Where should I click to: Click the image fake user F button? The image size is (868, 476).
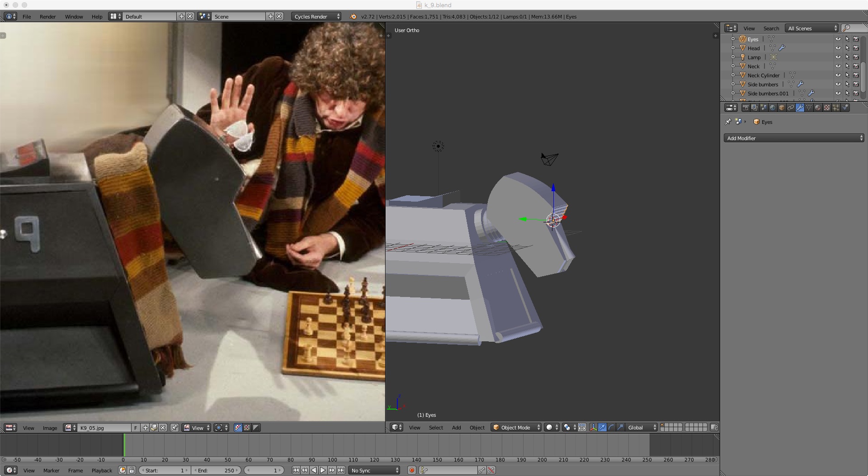pos(135,427)
